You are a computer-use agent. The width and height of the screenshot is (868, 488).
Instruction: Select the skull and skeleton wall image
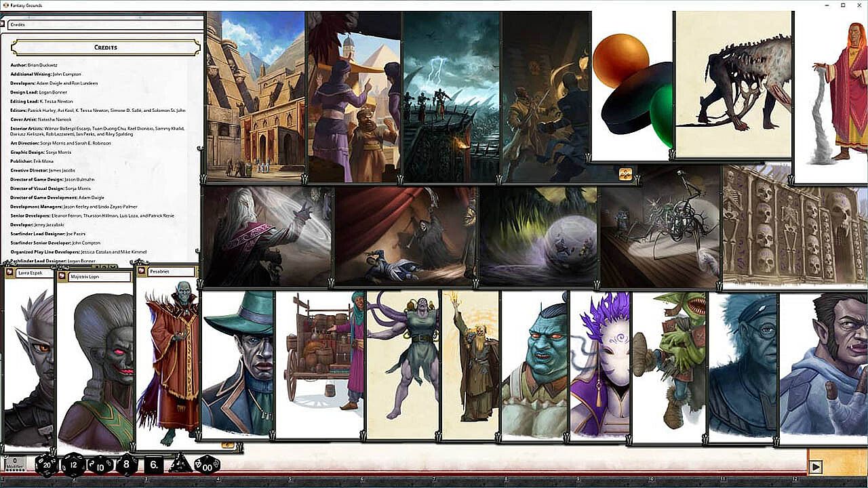coord(795,227)
